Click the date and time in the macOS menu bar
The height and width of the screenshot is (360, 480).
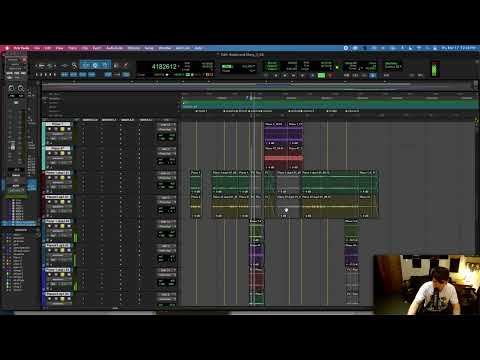[x=459, y=48]
